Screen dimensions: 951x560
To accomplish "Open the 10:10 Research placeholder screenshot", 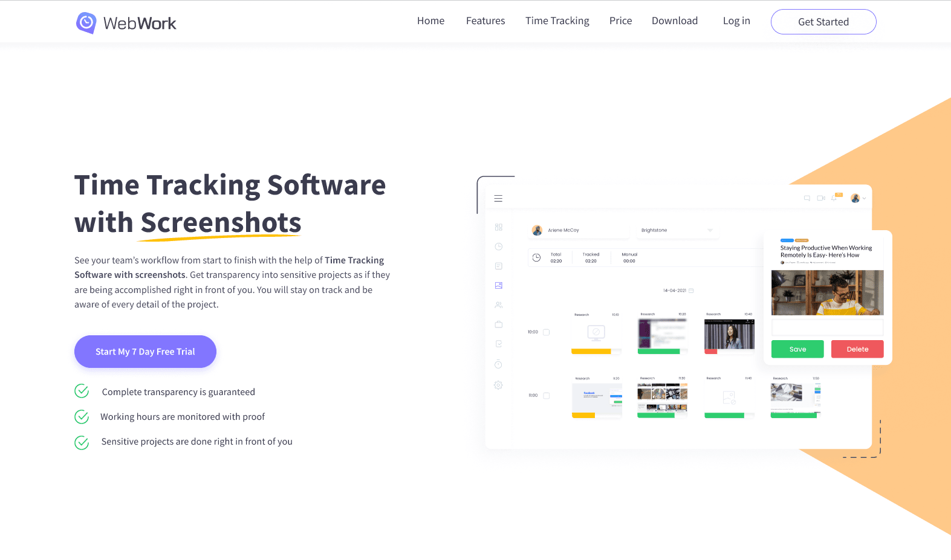I will tap(597, 333).
